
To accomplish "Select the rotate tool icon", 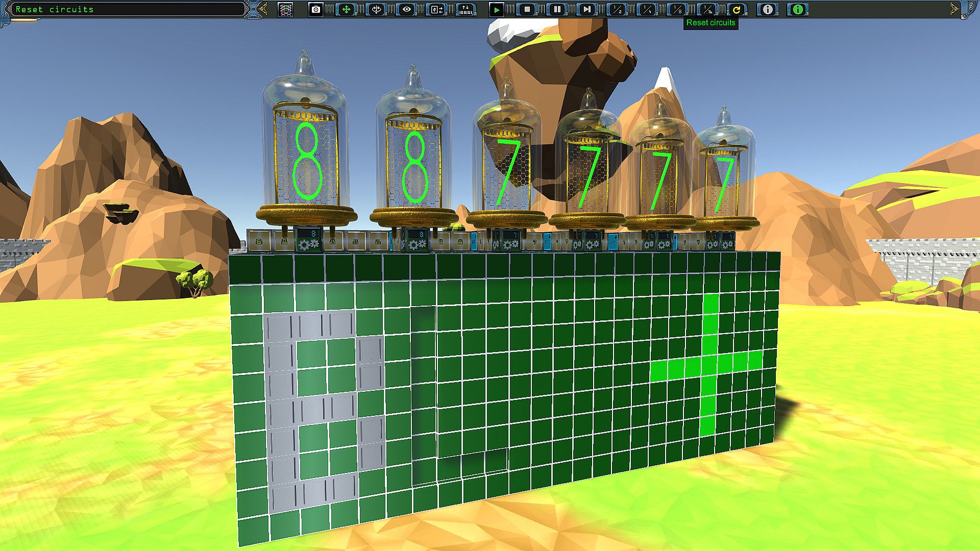I will coord(376,9).
